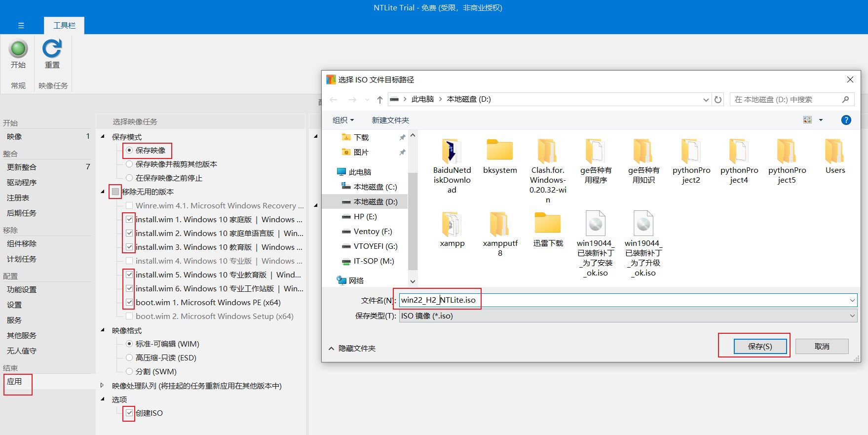Image resolution: width=868 pixels, height=435 pixels.
Task: Open the hamburger menu icon
Action: (x=21, y=26)
